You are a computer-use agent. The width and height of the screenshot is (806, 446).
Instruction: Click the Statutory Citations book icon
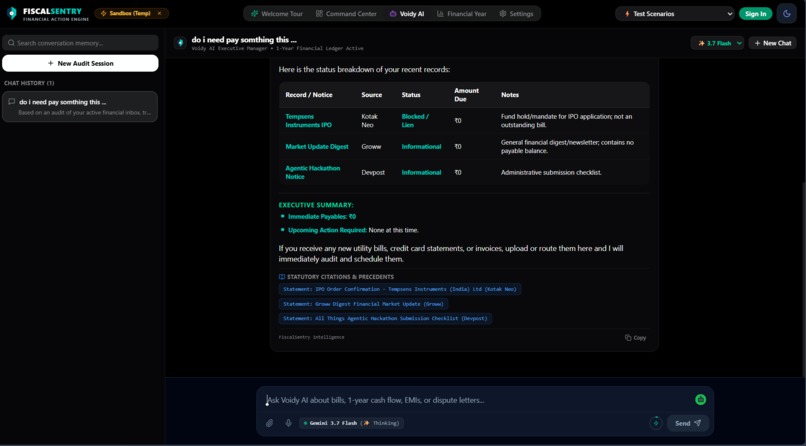pos(282,277)
